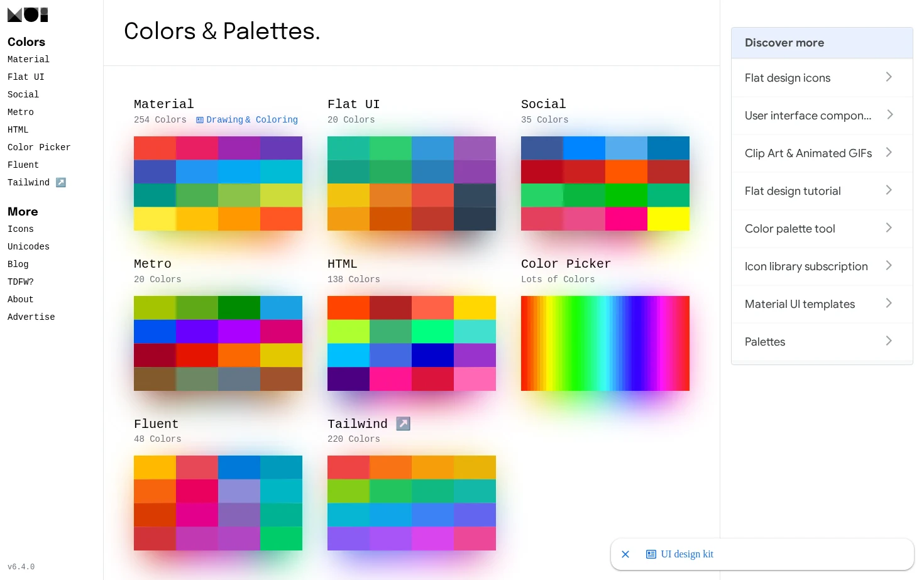Open the Social palette thumbnail
The width and height of the screenshot is (924, 580).
click(x=605, y=183)
